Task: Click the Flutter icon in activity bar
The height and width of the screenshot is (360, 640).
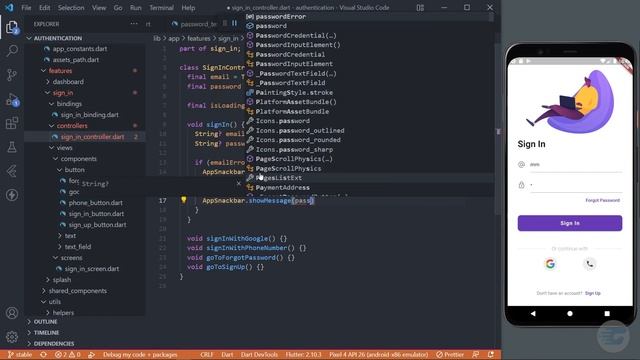Action: tap(12, 171)
